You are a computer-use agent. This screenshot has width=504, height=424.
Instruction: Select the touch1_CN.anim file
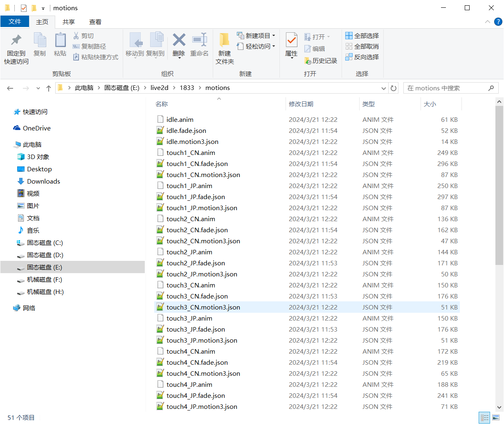click(307, 153)
